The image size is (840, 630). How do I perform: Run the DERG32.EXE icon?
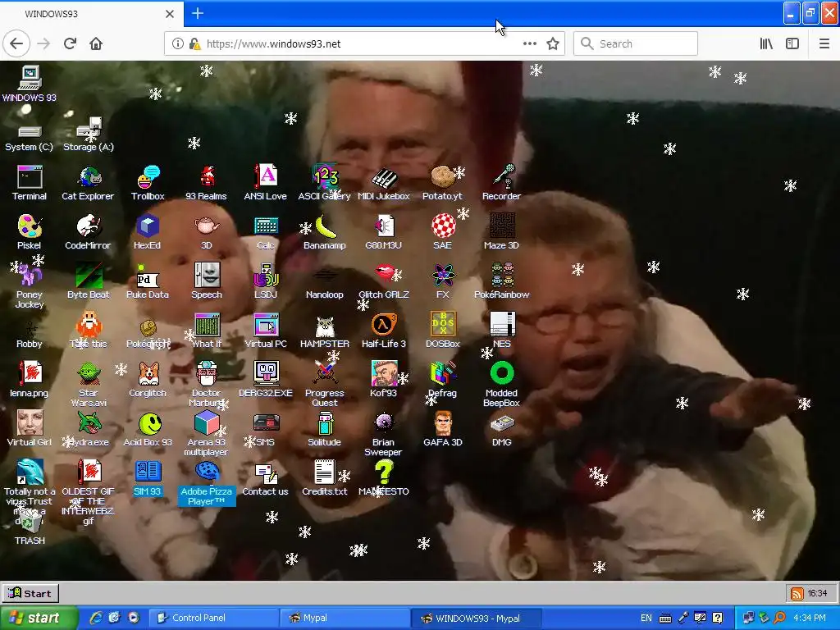click(x=266, y=380)
